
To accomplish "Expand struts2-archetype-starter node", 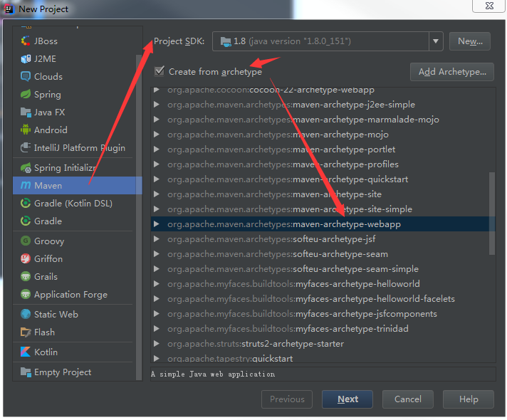I will (157, 344).
